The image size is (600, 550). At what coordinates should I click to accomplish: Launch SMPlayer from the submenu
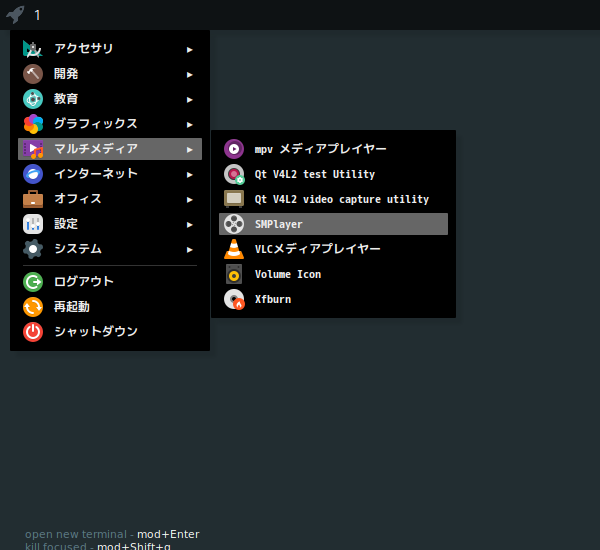click(x=333, y=224)
